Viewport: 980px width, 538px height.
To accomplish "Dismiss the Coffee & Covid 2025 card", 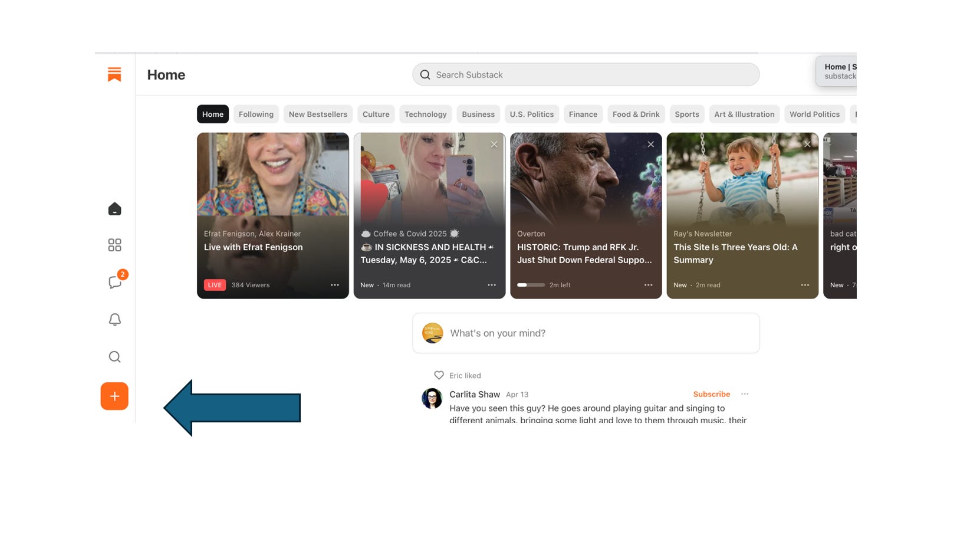I will coord(494,145).
